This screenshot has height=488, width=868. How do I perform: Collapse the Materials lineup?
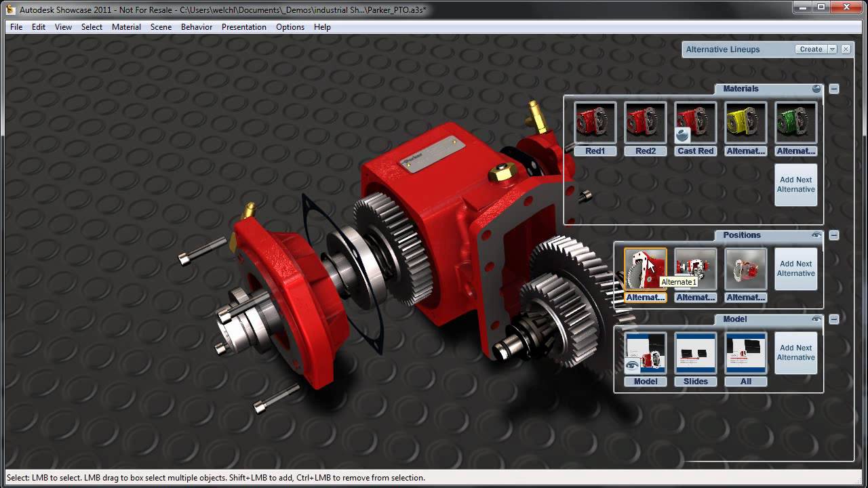[834, 89]
